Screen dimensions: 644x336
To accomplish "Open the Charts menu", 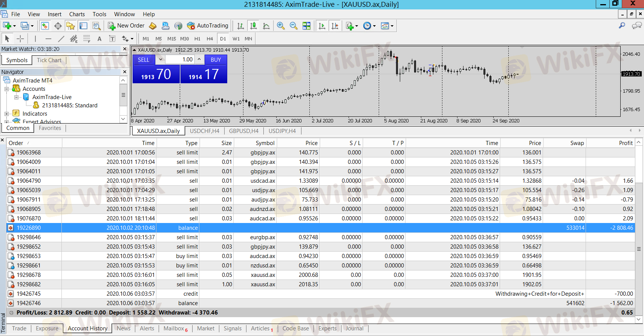I will (77, 14).
